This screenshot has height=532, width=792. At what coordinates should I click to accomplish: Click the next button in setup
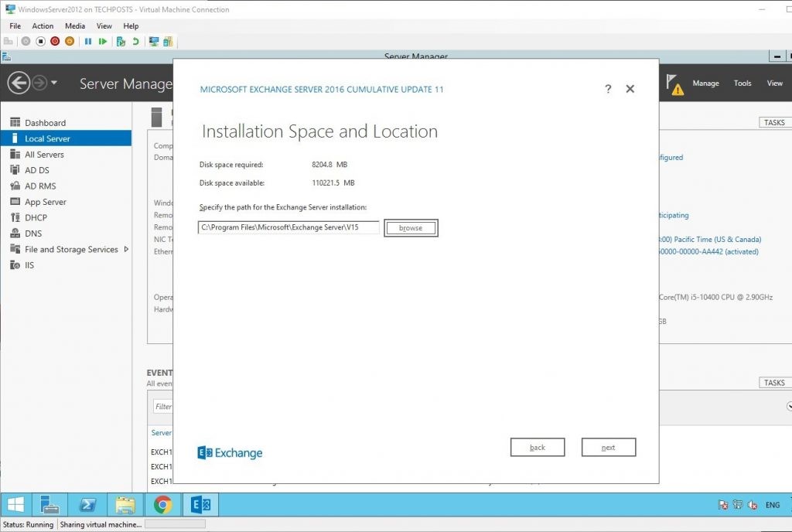coord(608,447)
